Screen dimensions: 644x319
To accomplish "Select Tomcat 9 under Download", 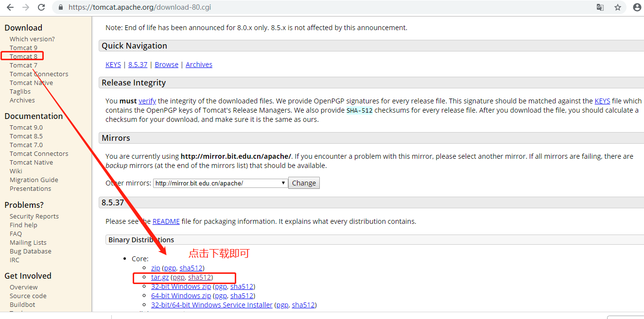I will tap(23, 48).
